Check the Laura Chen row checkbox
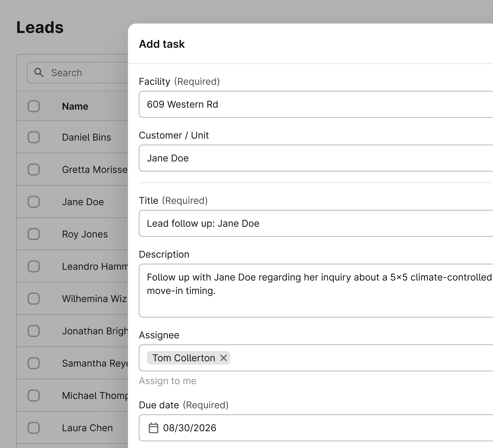Screen dimensions: 493x448 click(34, 428)
